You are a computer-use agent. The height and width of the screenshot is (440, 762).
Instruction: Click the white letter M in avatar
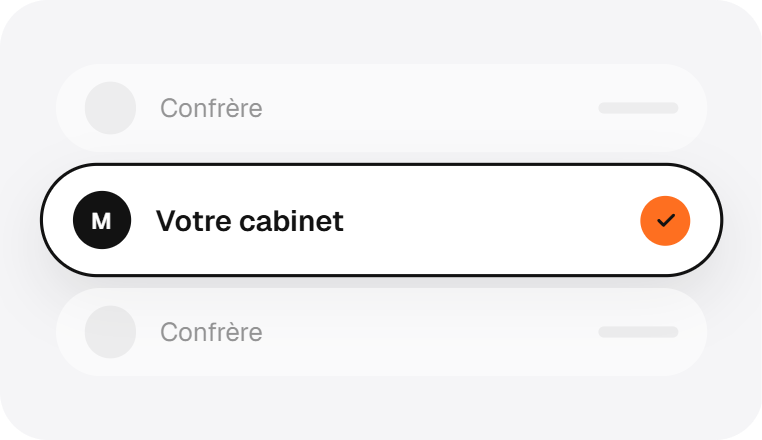[102, 221]
